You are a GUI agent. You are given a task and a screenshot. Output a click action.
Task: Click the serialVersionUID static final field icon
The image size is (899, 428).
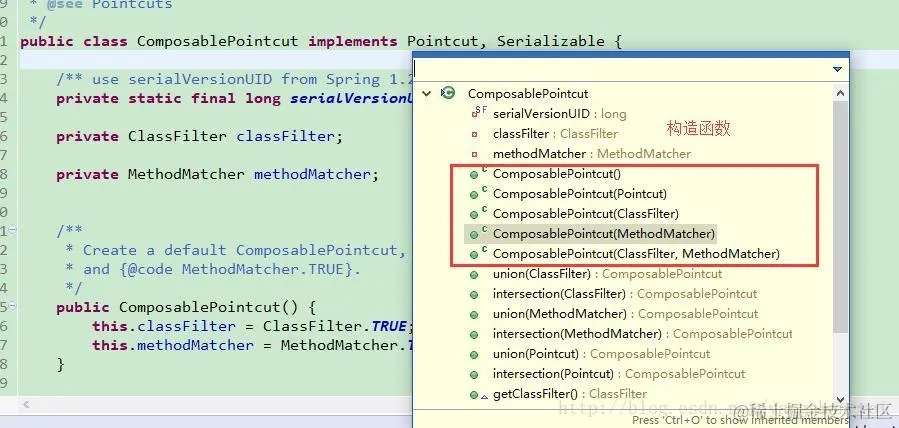[479, 113]
